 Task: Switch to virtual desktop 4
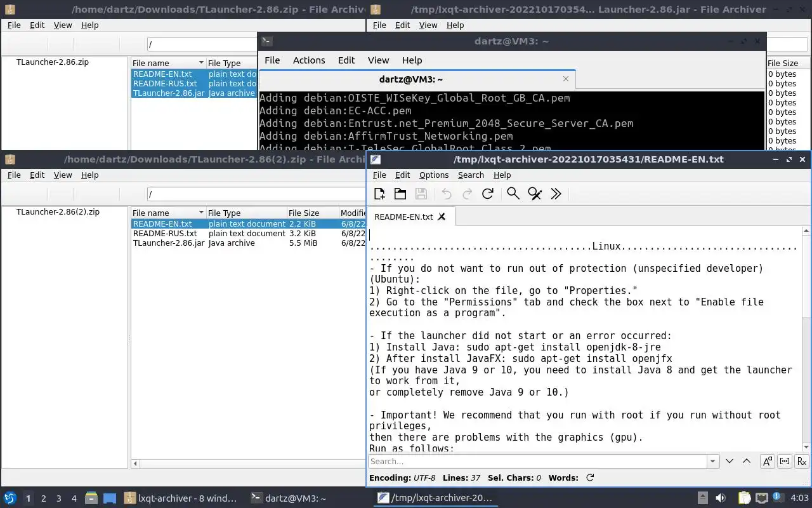[74, 498]
